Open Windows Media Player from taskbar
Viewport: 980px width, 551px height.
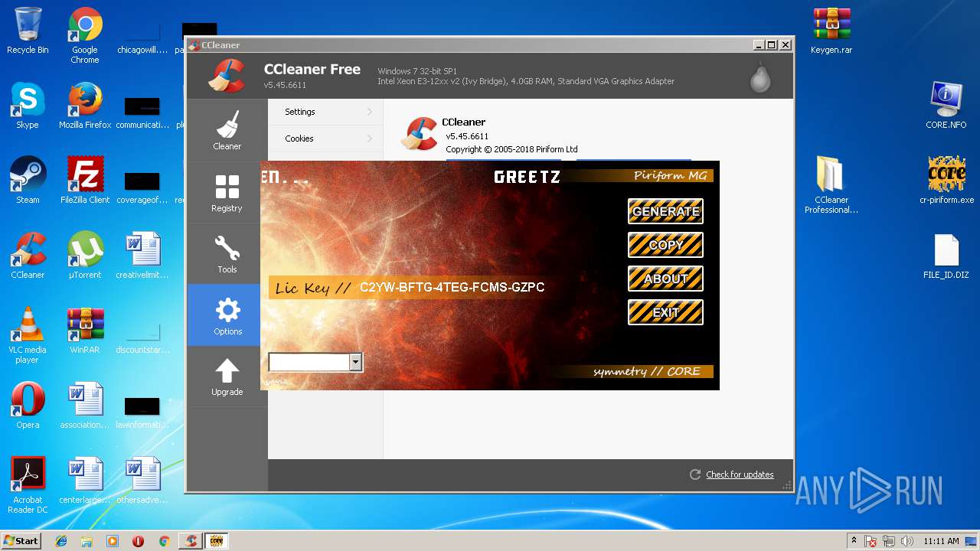pyautogui.click(x=113, y=541)
